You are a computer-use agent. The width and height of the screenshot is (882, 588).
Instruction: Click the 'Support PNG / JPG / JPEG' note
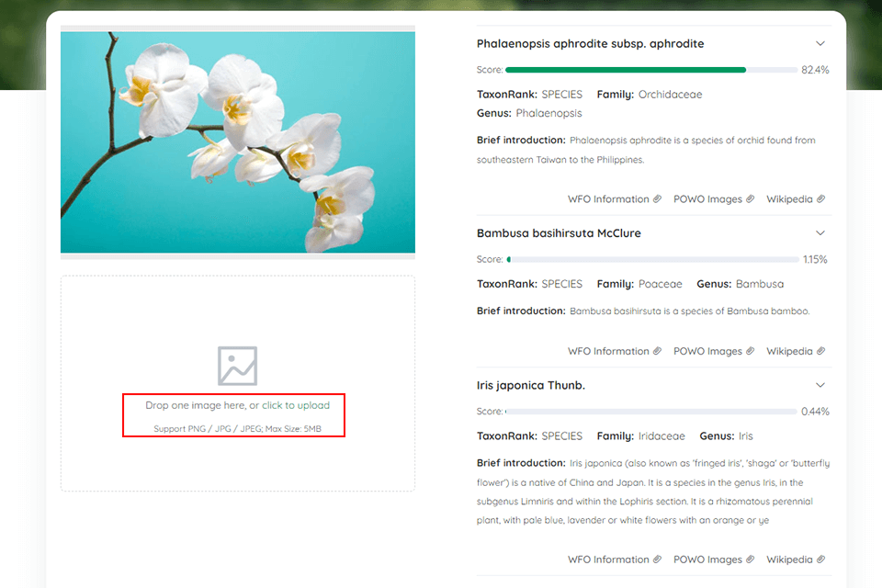point(237,429)
